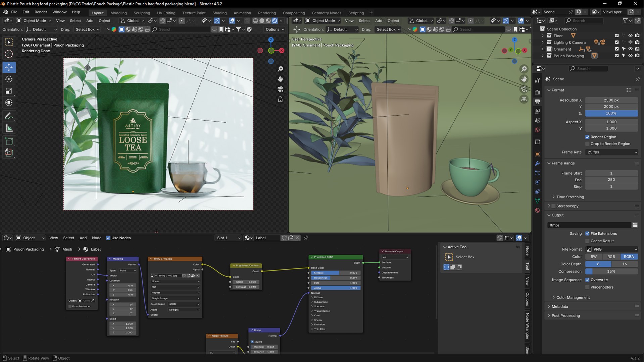Open the Output properties tab
The image size is (644, 362).
(537, 102)
